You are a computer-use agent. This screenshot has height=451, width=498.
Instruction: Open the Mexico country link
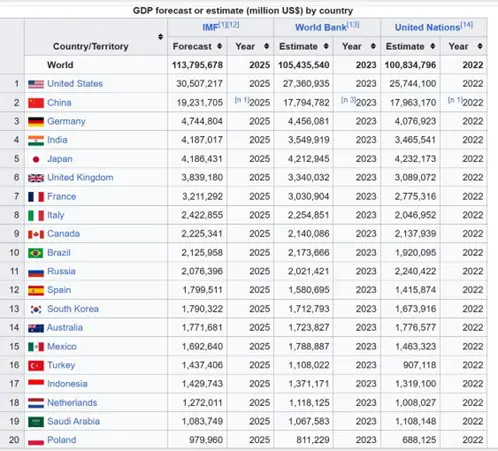click(x=62, y=346)
